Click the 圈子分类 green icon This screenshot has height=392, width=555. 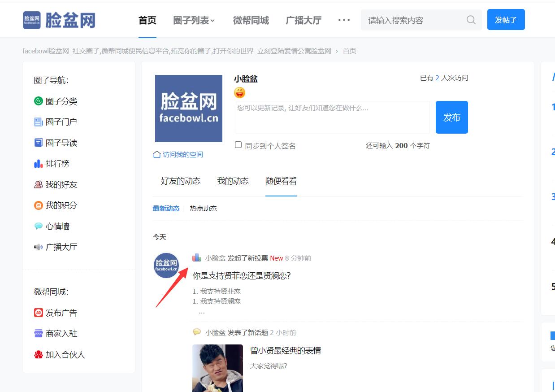[39, 101]
